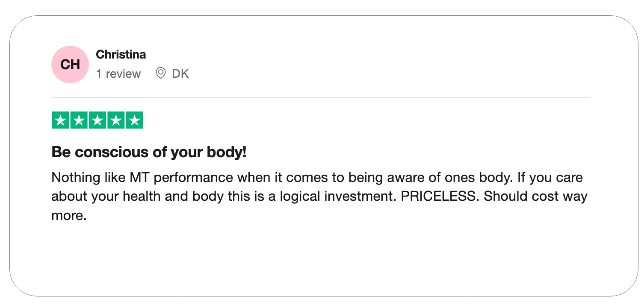This screenshot has height=305, width=644.
Task: Click the phrase 'Should cost way'
Action: click(536, 196)
